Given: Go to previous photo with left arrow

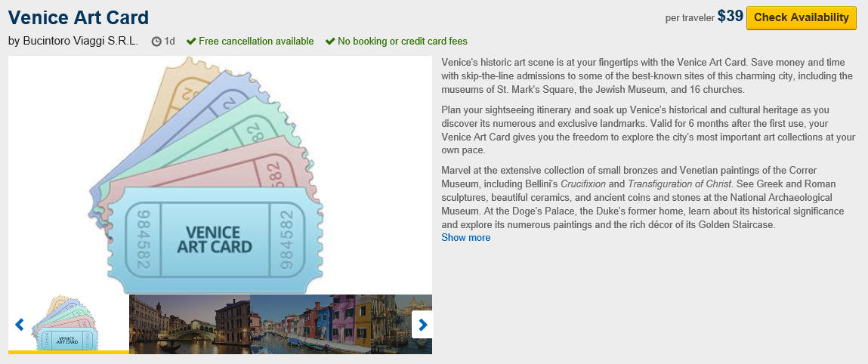Looking at the screenshot, I should (x=20, y=324).
